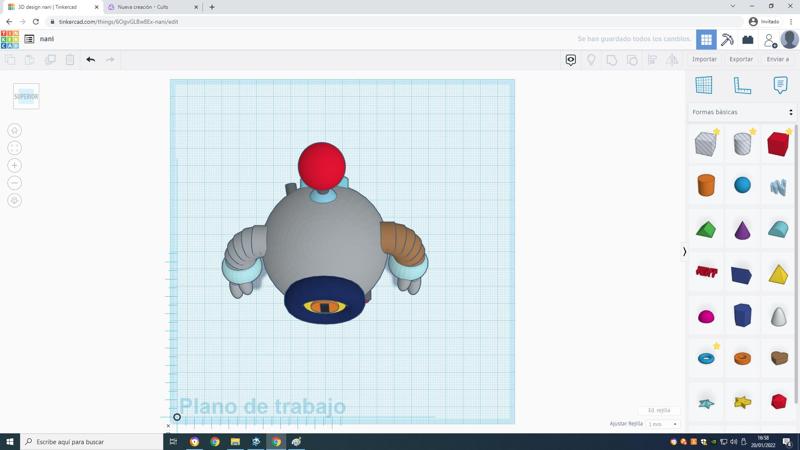
Task: Click the Undo arrow in toolbar
Action: pyautogui.click(x=90, y=60)
